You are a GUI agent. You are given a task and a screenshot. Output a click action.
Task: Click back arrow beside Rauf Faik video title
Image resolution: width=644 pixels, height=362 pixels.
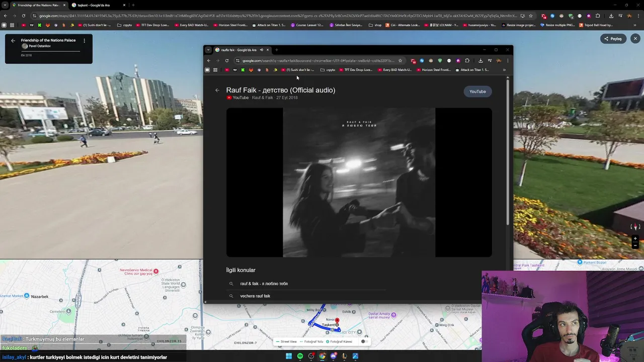(217, 90)
